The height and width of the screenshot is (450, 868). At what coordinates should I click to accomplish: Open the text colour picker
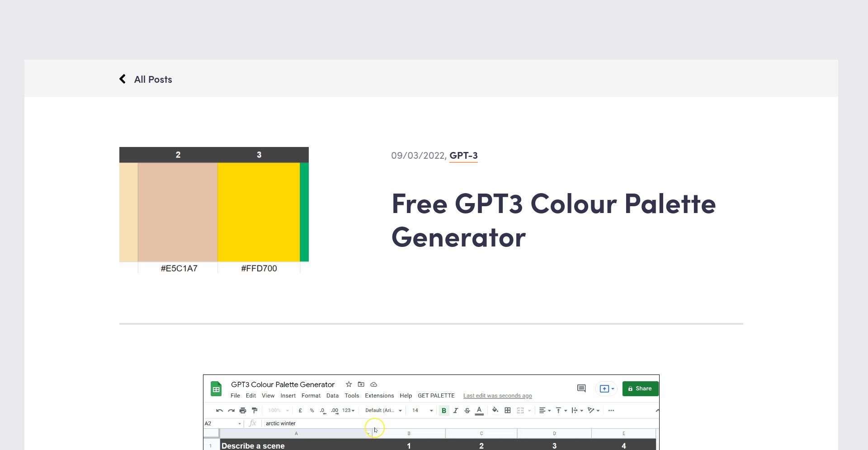coord(479,411)
